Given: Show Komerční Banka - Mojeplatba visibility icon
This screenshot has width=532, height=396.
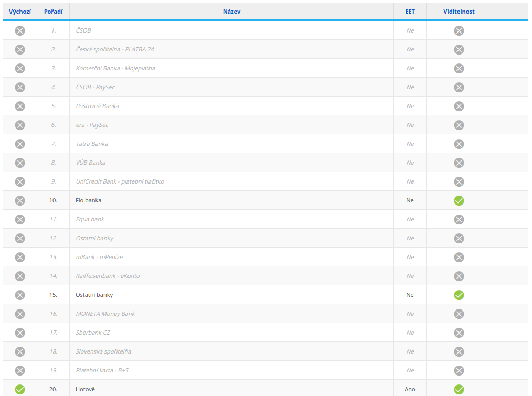Looking at the screenshot, I should click(459, 69).
